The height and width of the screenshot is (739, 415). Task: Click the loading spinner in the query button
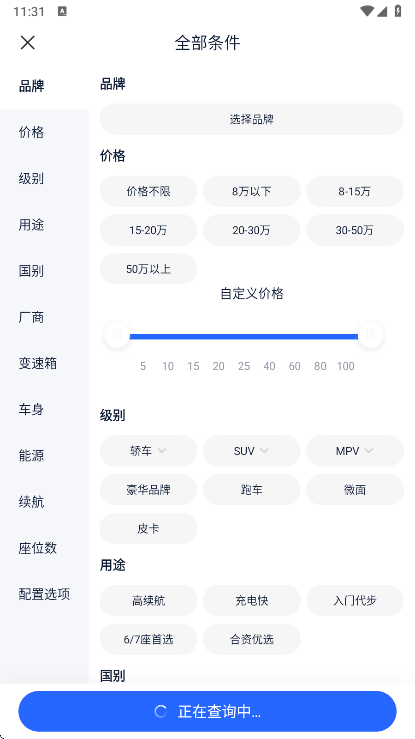click(x=161, y=711)
